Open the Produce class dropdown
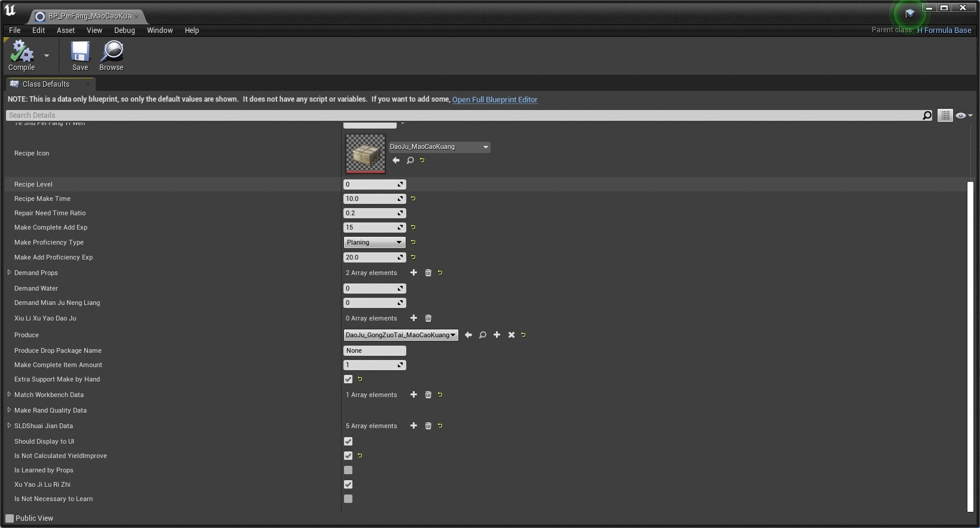The width and height of the screenshot is (980, 528). (x=401, y=335)
